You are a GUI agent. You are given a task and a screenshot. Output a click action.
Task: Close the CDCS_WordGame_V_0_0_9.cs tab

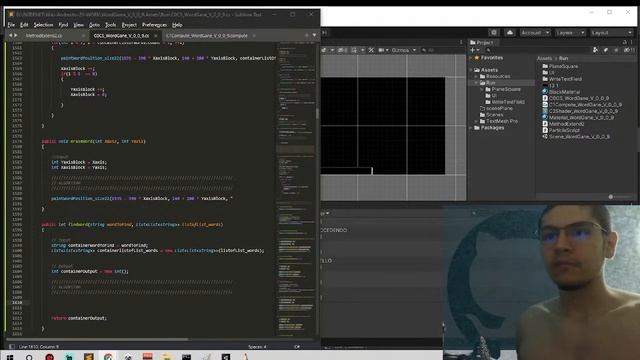(x=156, y=36)
